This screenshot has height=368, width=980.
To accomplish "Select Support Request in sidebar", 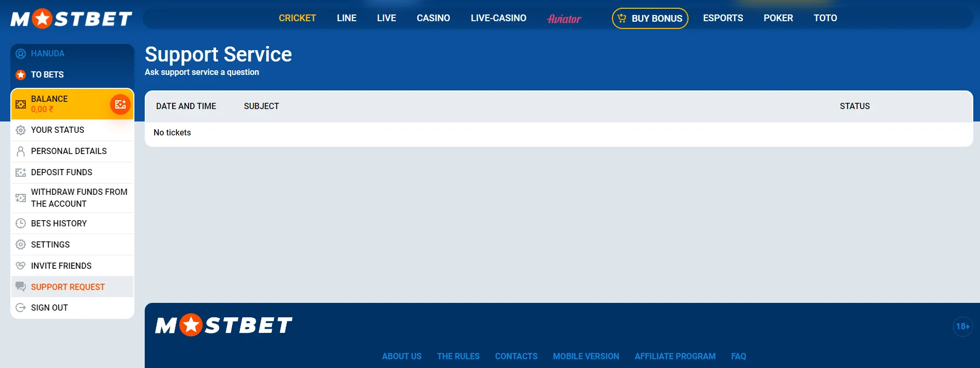I will (72, 287).
